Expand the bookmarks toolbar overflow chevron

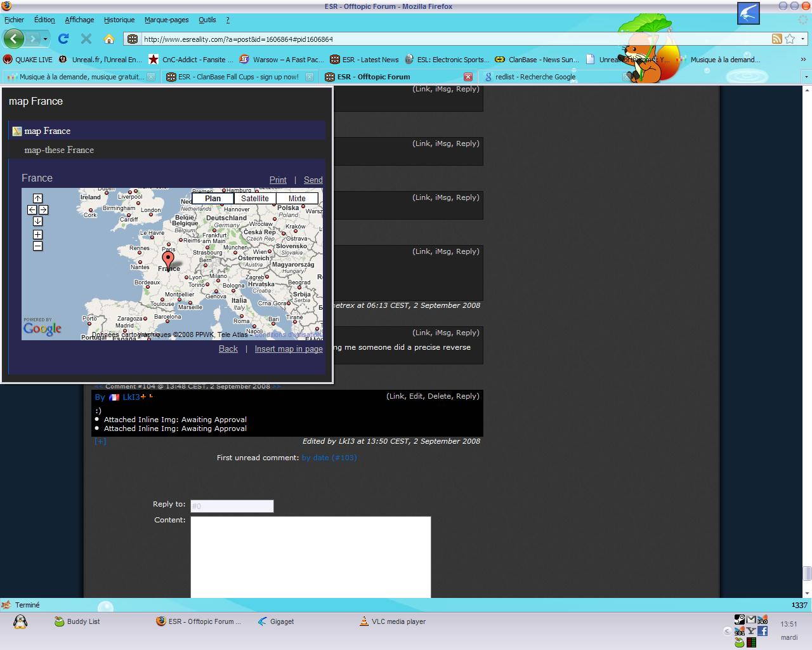pos(803,60)
